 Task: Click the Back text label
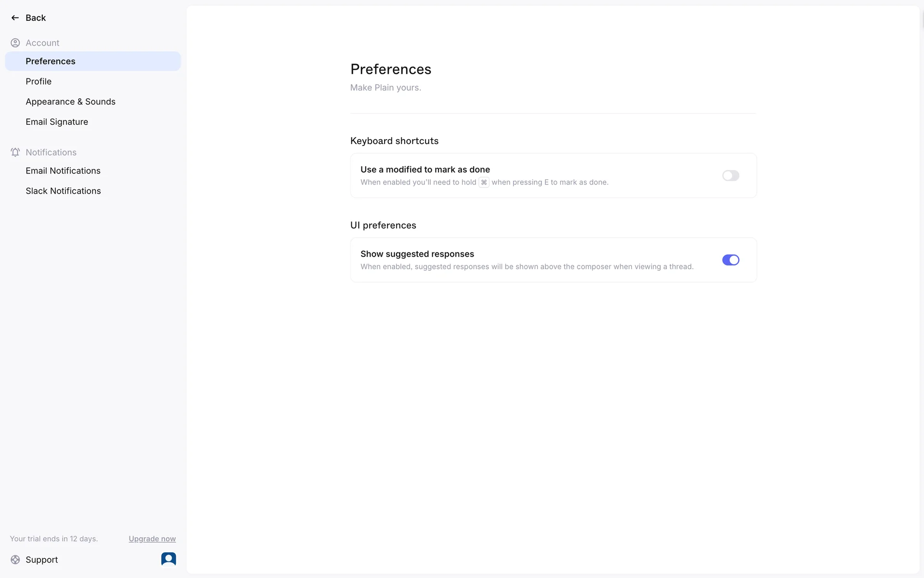click(36, 18)
